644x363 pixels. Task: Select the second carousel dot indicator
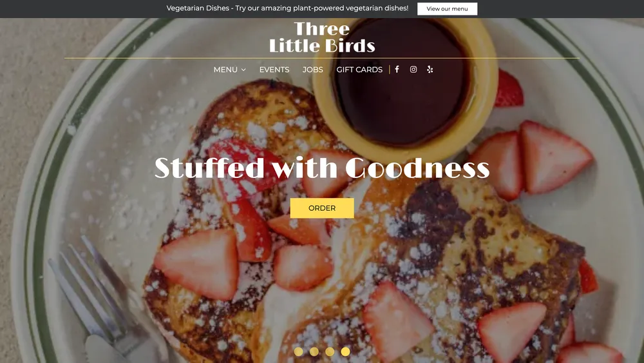tap(314, 351)
